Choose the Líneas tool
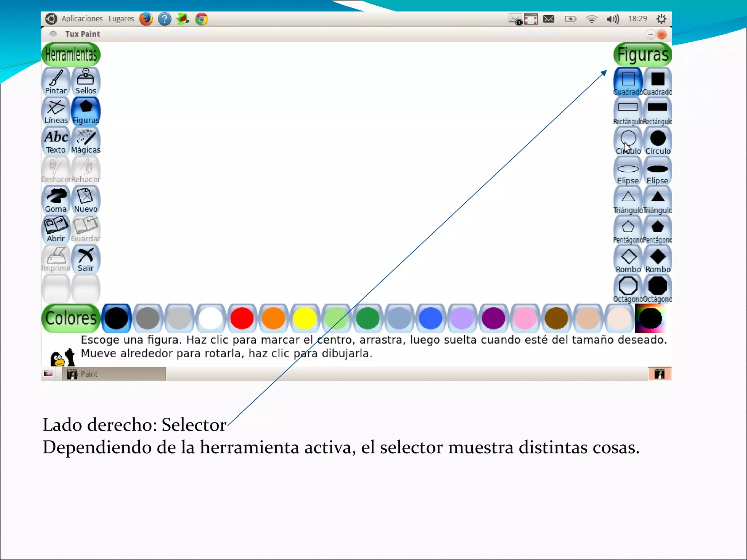This screenshot has height=560, width=747. click(x=56, y=111)
